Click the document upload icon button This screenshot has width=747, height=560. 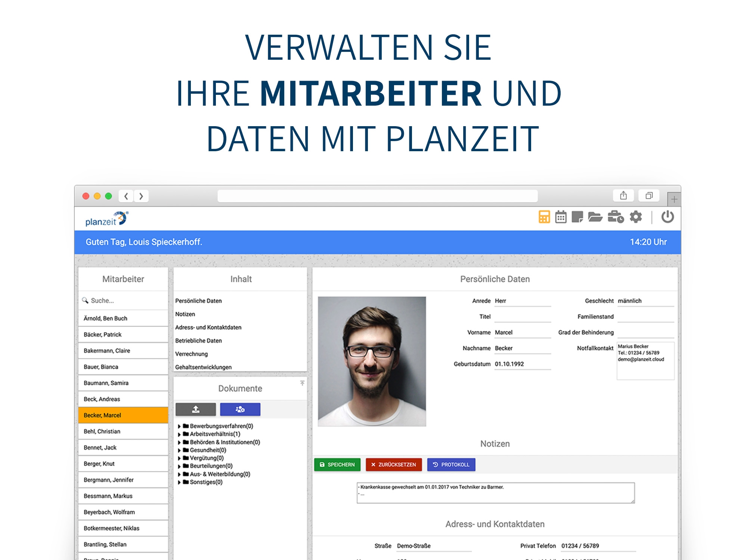[196, 410]
